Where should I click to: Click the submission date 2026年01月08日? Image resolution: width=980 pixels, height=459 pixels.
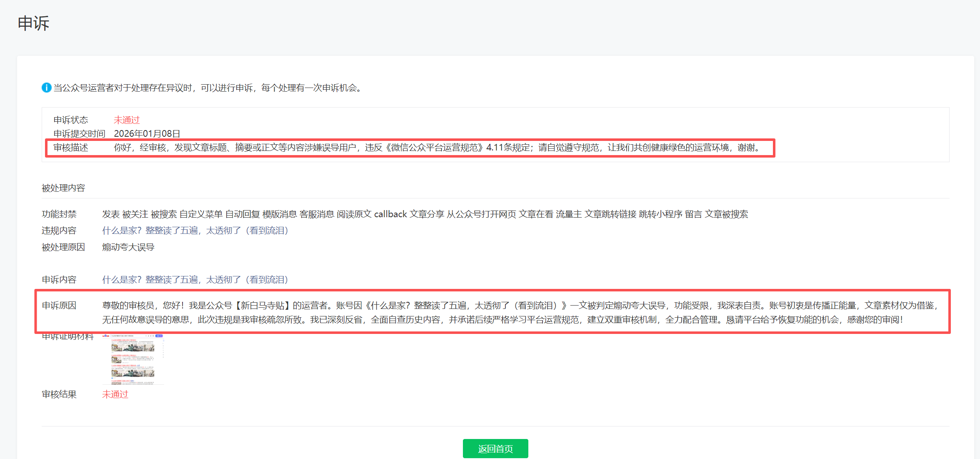(147, 134)
